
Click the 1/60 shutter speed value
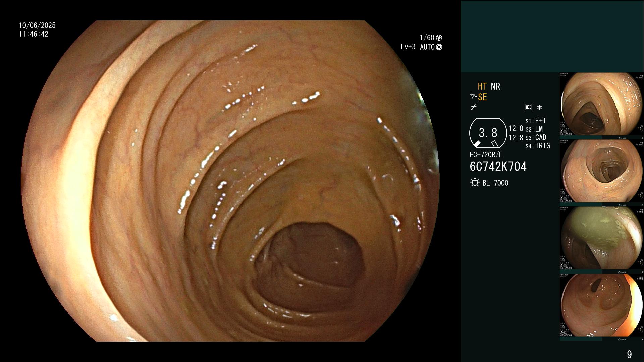pos(427,38)
